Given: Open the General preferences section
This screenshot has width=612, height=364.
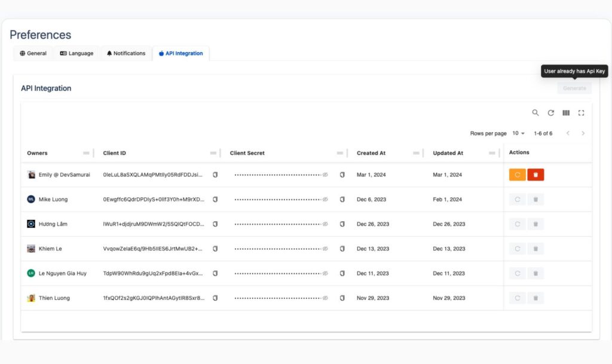Looking at the screenshot, I should tap(33, 53).
